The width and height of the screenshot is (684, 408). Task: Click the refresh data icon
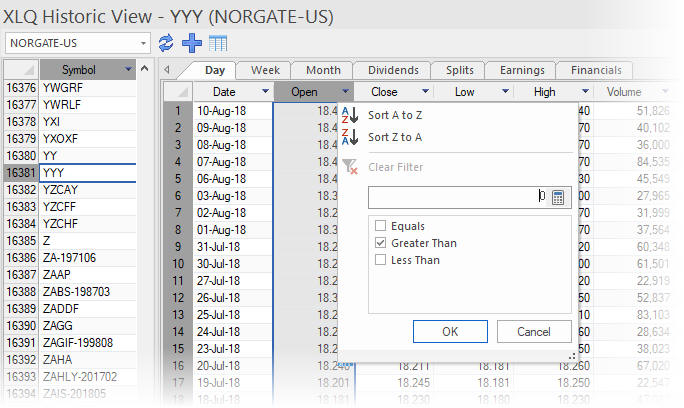pyautogui.click(x=166, y=43)
